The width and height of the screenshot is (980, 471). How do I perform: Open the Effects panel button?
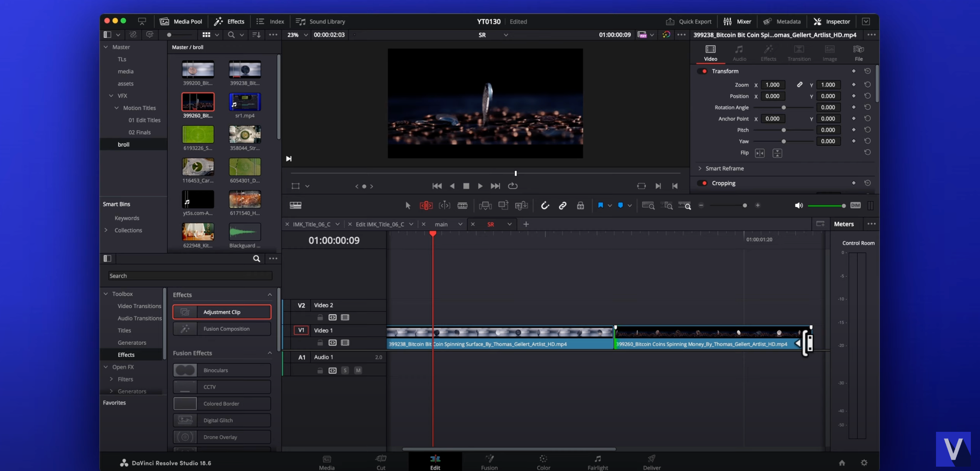coord(229,21)
